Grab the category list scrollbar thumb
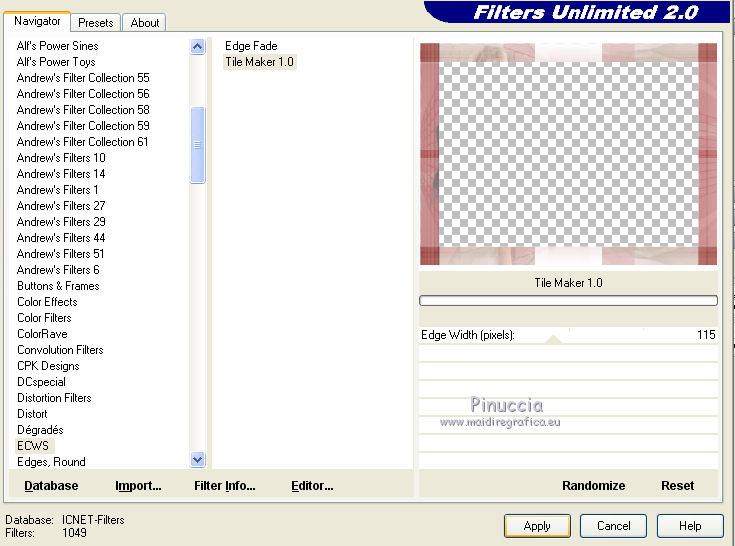The width and height of the screenshot is (735, 546). [x=197, y=145]
